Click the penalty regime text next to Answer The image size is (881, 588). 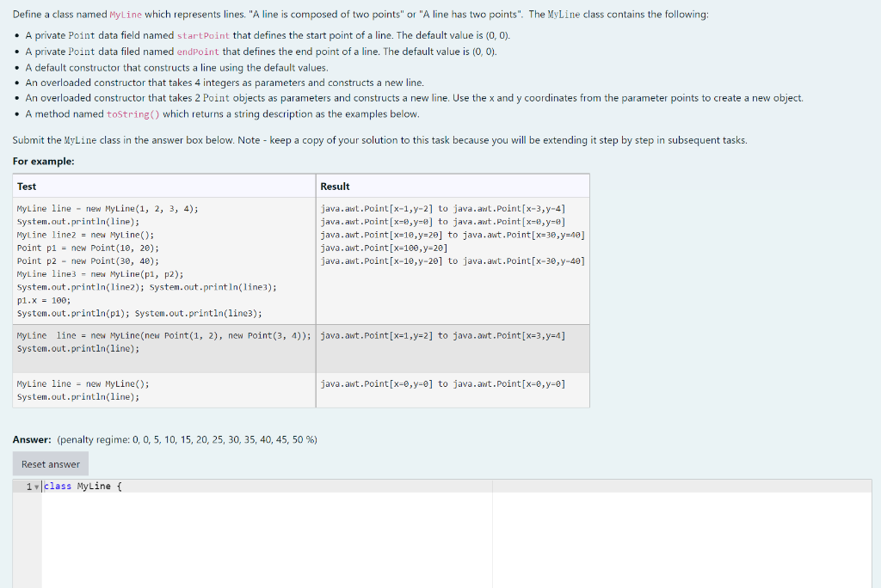pos(185,439)
